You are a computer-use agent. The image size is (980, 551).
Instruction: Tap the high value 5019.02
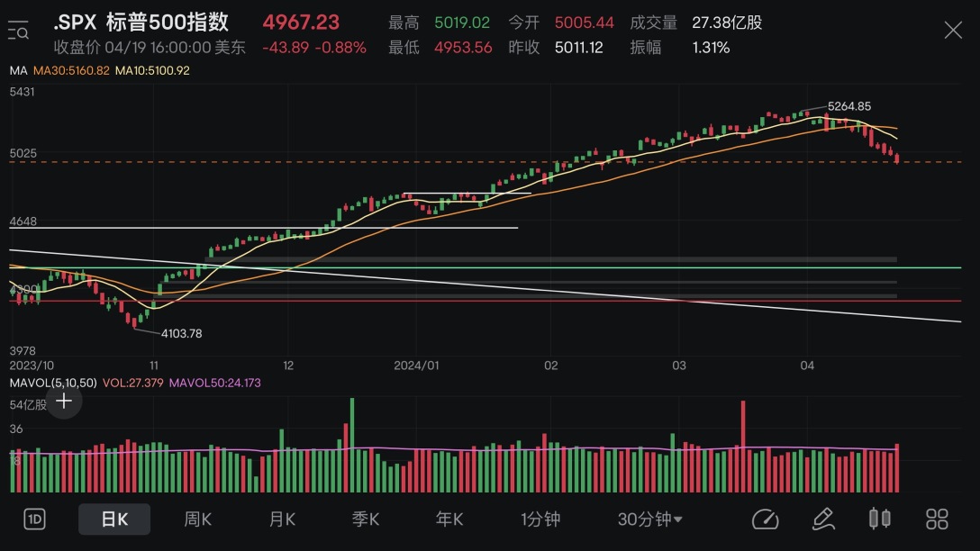(462, 23)
